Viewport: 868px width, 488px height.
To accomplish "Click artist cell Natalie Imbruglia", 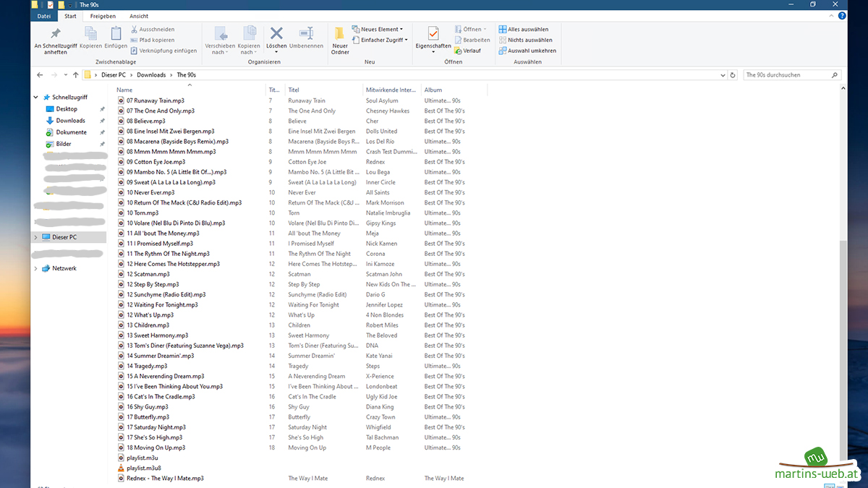I will pyautogui.click(x=388, y=213).
